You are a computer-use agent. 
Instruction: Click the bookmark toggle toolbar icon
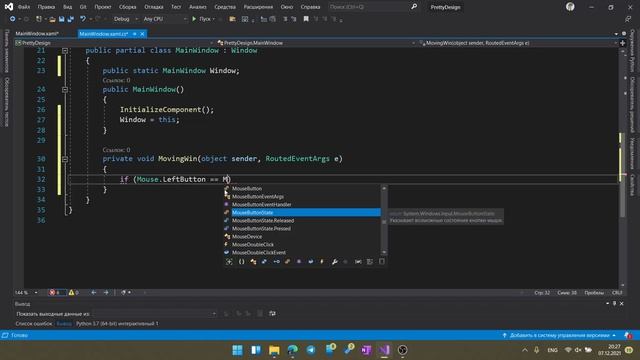306,19
